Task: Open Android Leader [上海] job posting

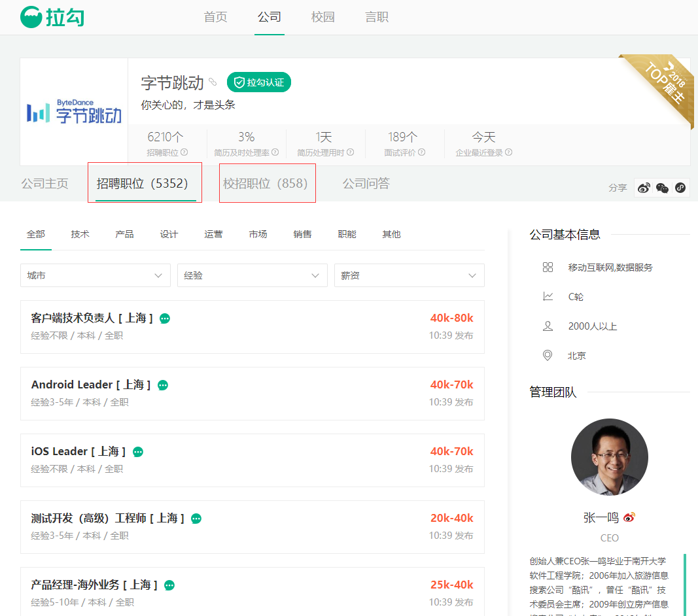Action: tap(91, 385)
